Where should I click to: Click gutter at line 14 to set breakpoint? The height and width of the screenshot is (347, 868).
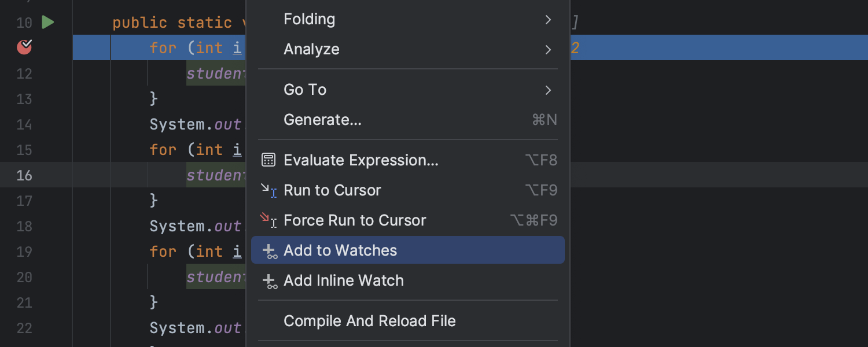24,124
